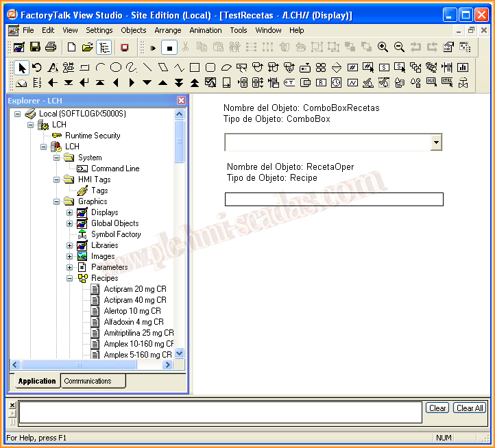This screenshot has height=448, width=495.
Task: Choose the Ellipse drawing tool
Action: point(116,67)
